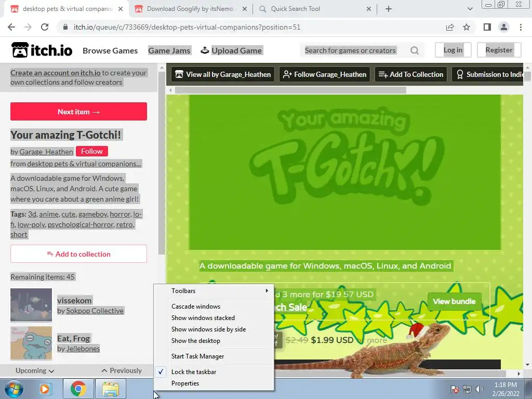Click the vissekom thumbnail
The height and width of the screenshot is (399, 532).
tap(31, 304)
